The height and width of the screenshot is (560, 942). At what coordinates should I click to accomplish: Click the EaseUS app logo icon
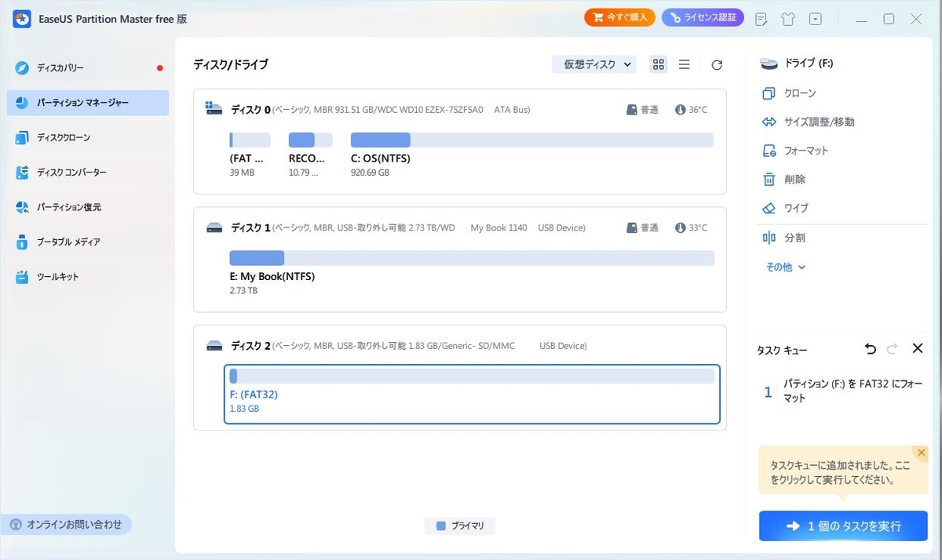click(22, 19)
